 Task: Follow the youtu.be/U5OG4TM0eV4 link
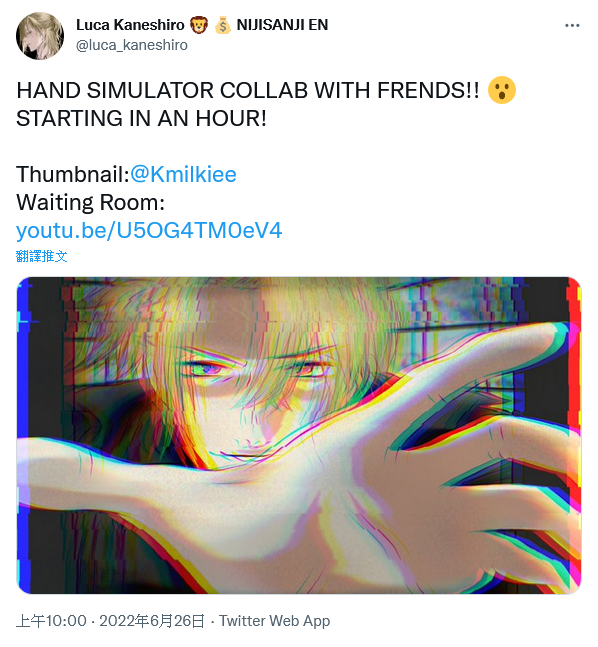click(x=149, y=230)
